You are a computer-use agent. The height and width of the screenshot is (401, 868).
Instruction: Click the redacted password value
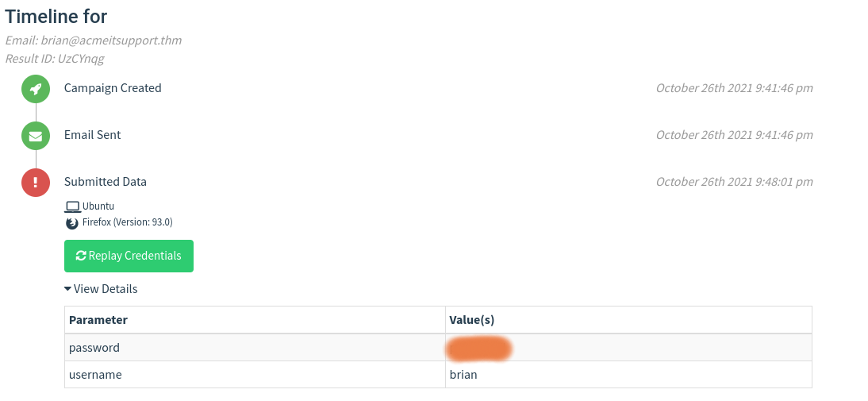point(478,348)
